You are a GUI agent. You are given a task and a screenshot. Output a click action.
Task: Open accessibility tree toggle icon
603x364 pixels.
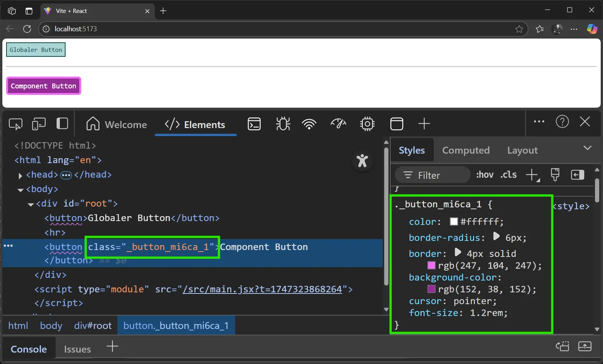(x=362, y=160)
